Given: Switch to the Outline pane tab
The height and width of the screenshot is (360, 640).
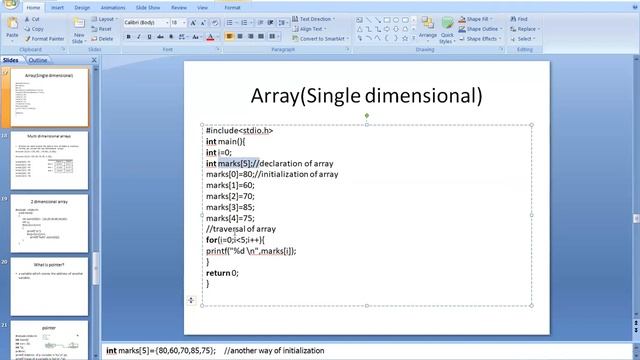Looking at the screenshot, I should tap(38, 60).
